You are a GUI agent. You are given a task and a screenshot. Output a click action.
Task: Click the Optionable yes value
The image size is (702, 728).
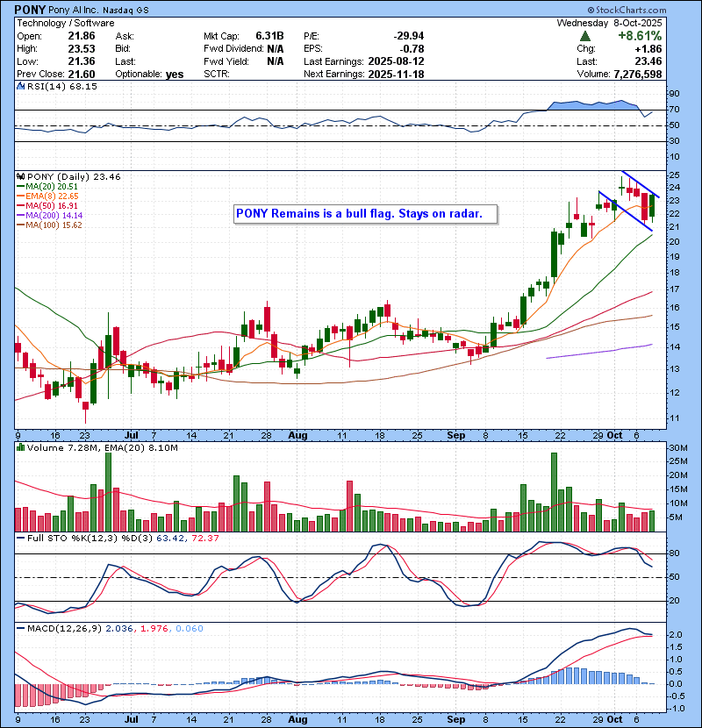point(175,75)
